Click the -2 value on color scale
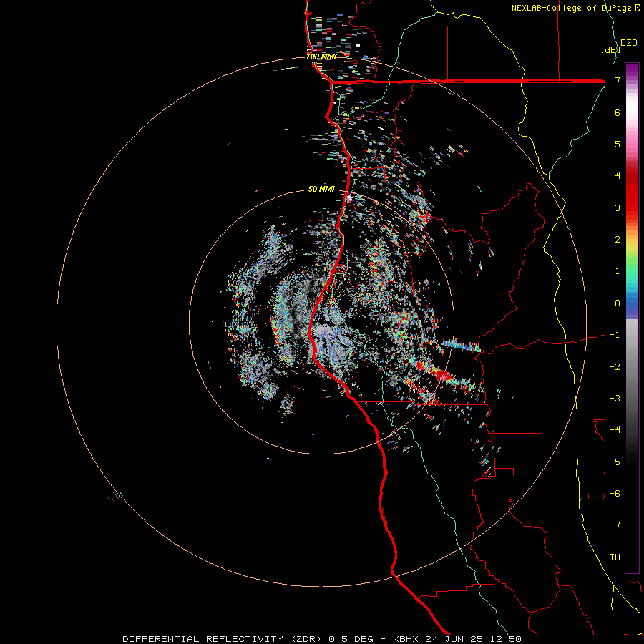This screenshot has width=644, height=644. pos(615,367)
